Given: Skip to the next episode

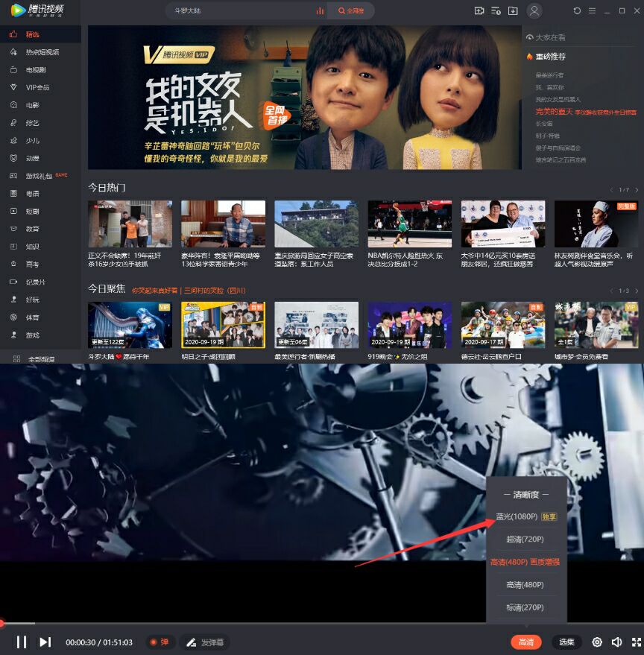Looking at the screenshot, I should (45, 642).
